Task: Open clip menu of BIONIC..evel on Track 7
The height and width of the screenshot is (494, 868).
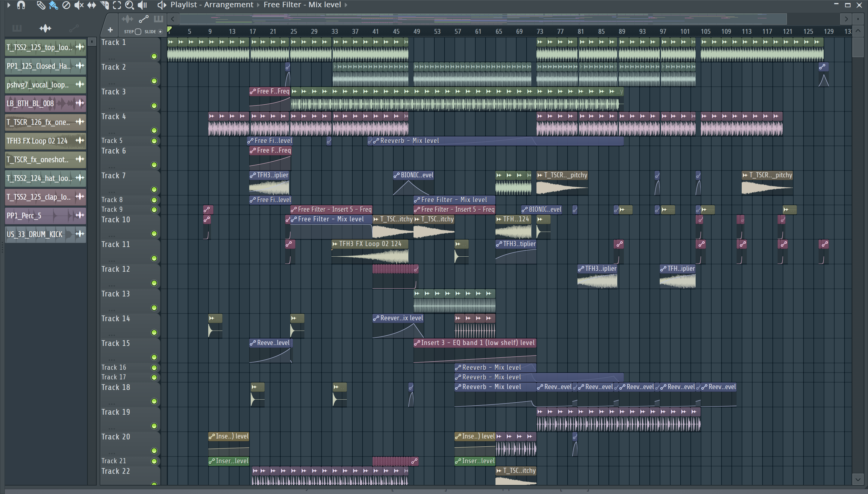Action: tap(396, 176)
